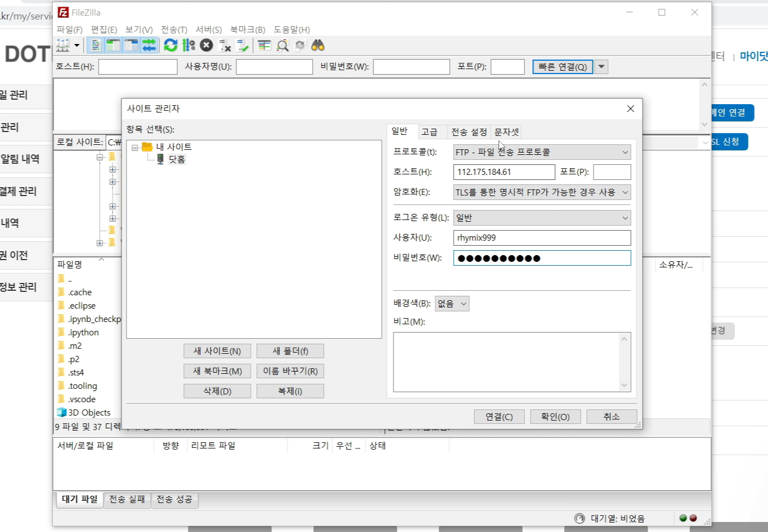Click the disconnect from server icon

click(224, 46)
